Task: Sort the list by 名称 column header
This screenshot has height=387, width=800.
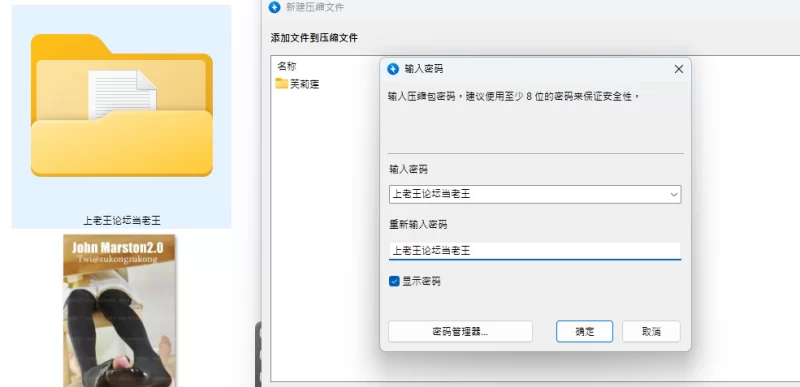Action: click(287, 66)
